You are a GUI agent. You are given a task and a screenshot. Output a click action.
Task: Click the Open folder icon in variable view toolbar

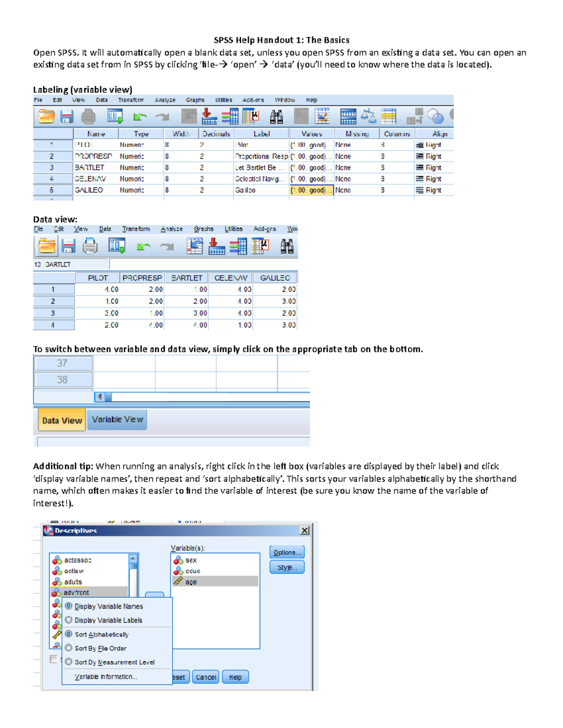46,116
